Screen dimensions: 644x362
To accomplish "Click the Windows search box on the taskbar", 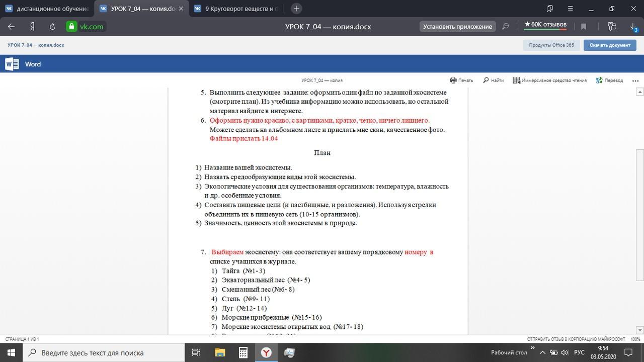I will pos(104,352).
